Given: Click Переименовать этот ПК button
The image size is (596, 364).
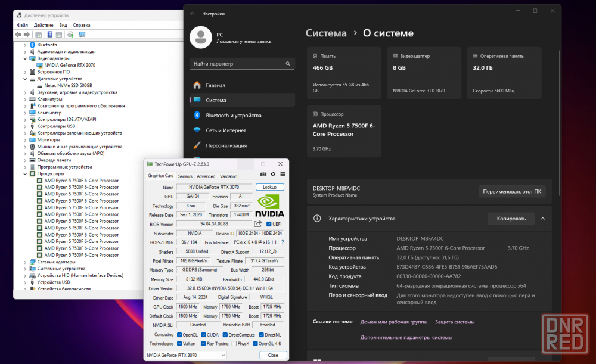Looking at the screenshot, I should (512, 191).
